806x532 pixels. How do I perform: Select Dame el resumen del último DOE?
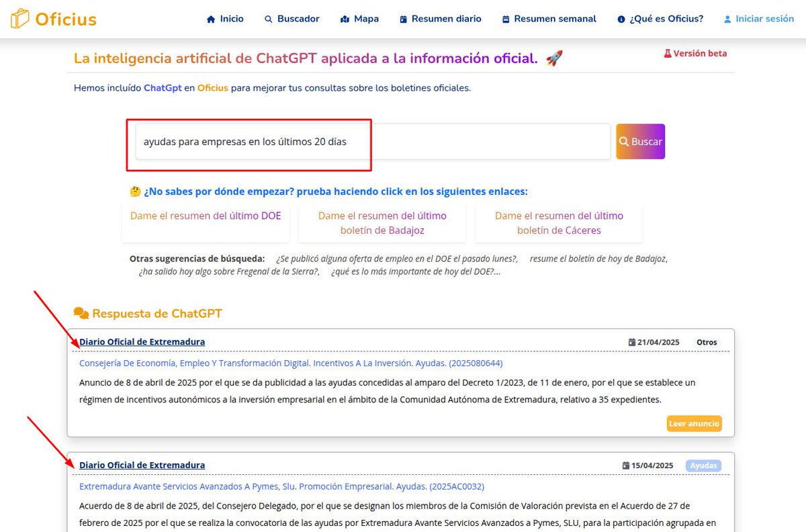point(206,216)
